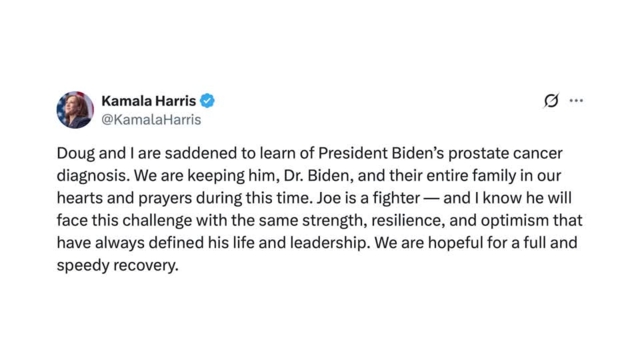This screenshot has height=360, width=640.
Task: Click the word "diagnosis" starting line two
Action: (93, 176)
